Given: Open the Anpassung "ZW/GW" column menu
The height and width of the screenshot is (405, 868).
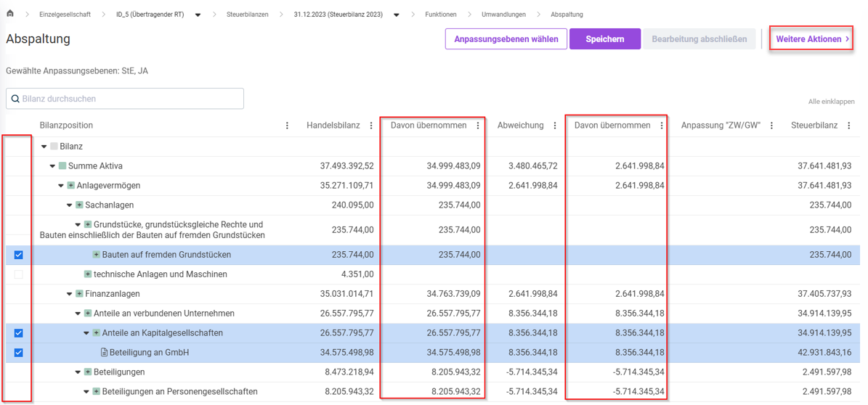Looking at the screenshot, I should (x=771, y=126).
